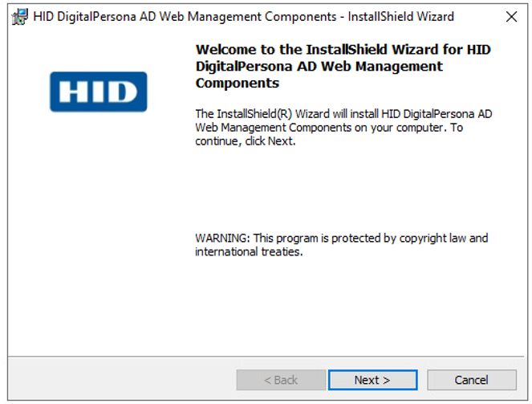Click the bold word "Components" in the heading
This screenshot has width=532, height=404.
pyautogui.click(x=238, y=83)
